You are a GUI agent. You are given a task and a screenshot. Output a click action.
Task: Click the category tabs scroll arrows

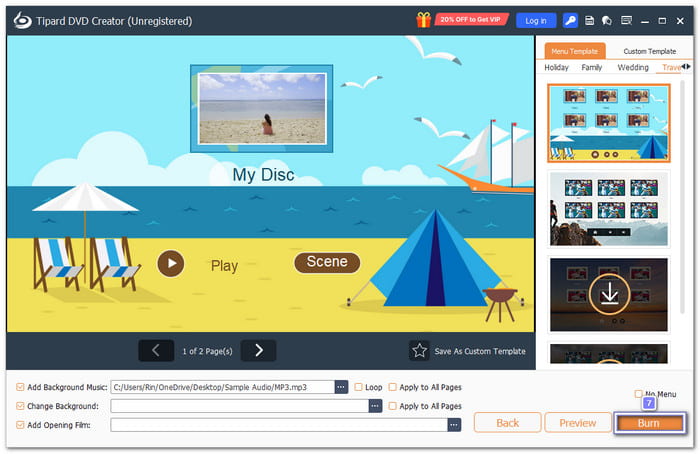686,67
